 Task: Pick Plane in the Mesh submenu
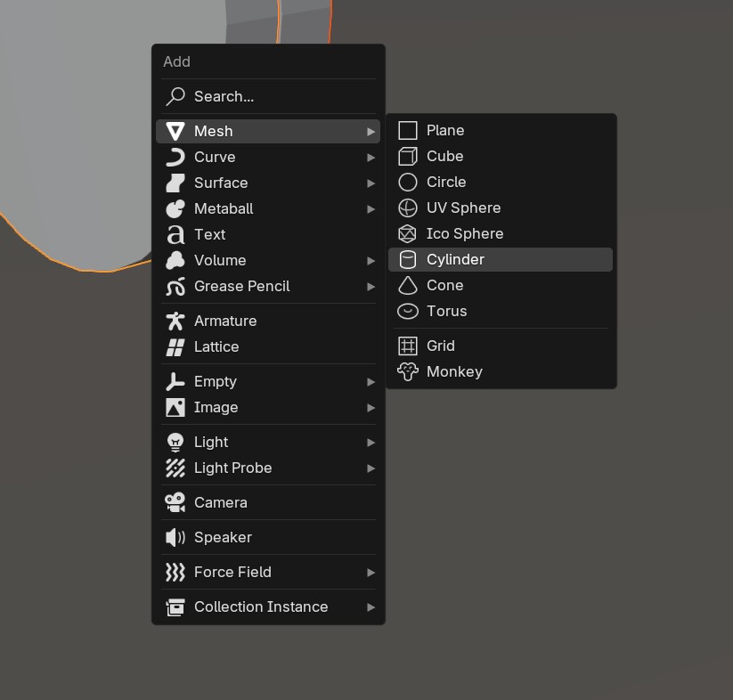pos(501,130)
